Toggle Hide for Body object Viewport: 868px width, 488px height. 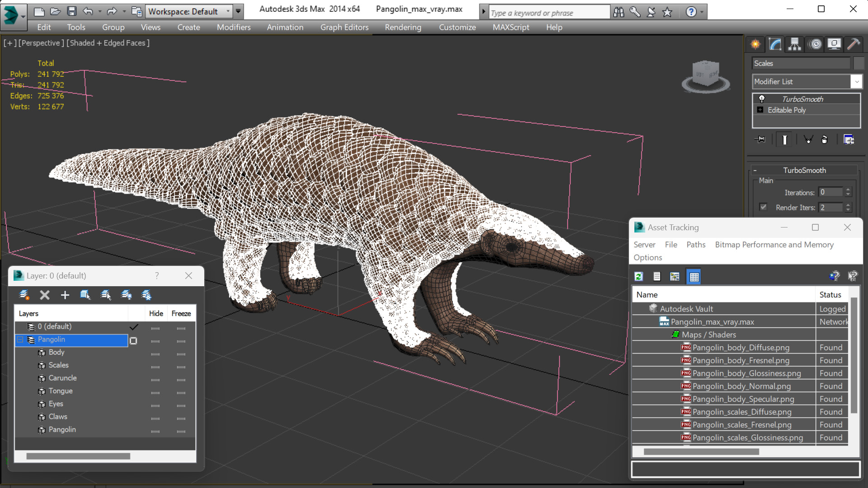pos(155,354)
